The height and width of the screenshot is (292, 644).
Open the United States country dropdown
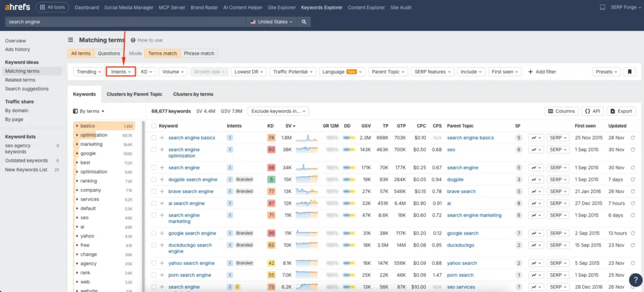pyautogui.click(x=272, y=22)
